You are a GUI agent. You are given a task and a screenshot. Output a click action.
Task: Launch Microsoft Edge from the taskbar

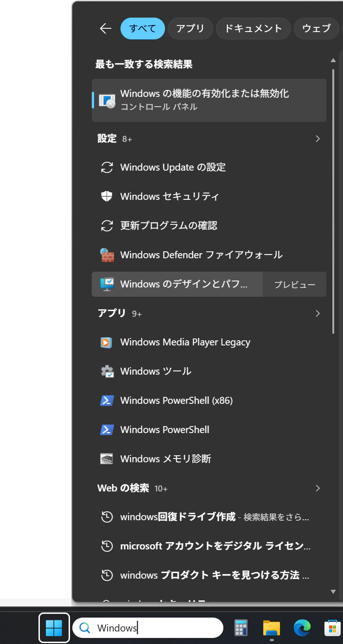click(x=302, y=628)
